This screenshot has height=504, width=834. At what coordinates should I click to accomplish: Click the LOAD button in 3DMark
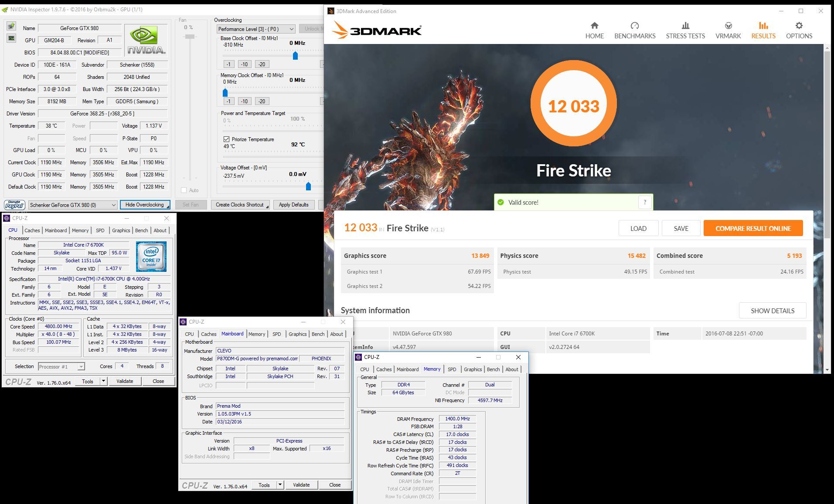(638, 228)
